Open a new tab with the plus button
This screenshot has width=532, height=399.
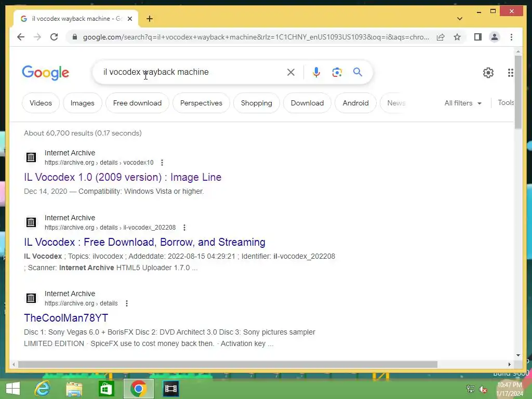(x=149, y=19)
